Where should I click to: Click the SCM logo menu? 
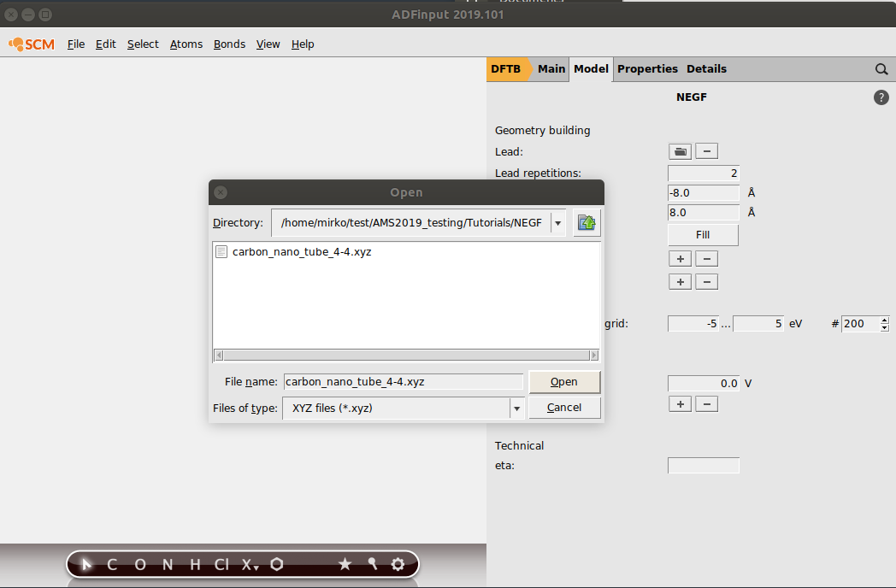[x=32, y=44]
